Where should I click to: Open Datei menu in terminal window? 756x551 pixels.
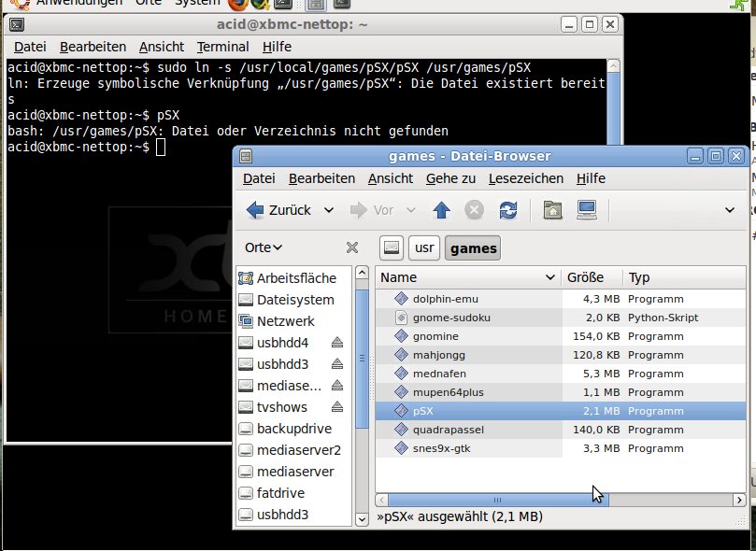coord(30,47)
